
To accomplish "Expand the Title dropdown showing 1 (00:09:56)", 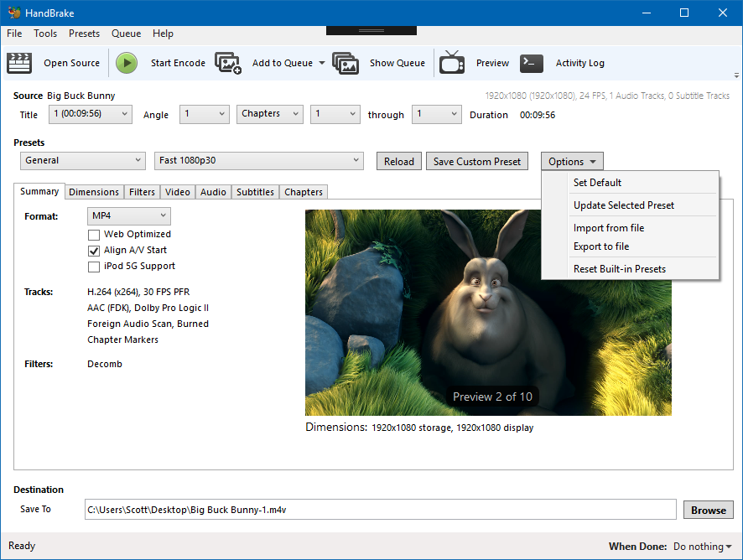I will [x=91, y=114].
